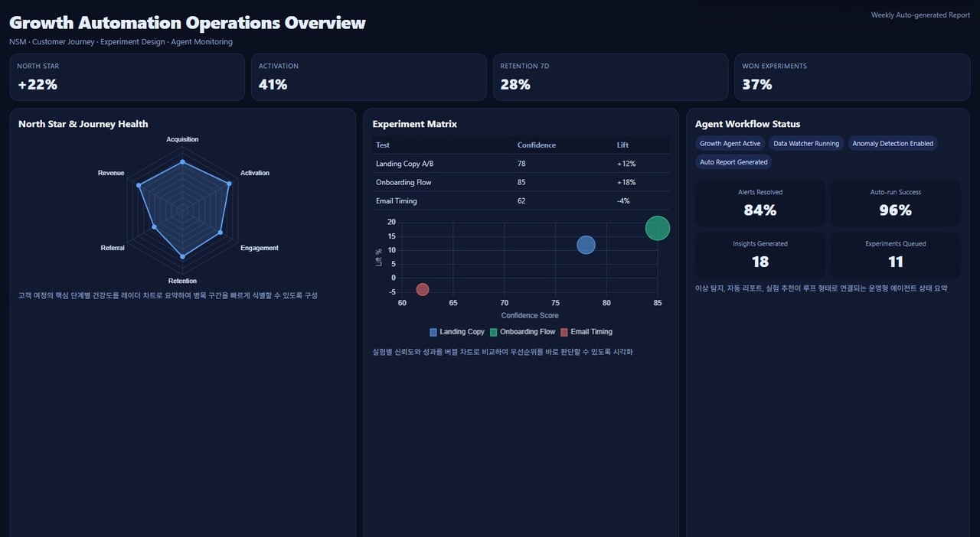Open the North Star KPI card
Viewport: 980px width, 537px height.
point(127,77)
